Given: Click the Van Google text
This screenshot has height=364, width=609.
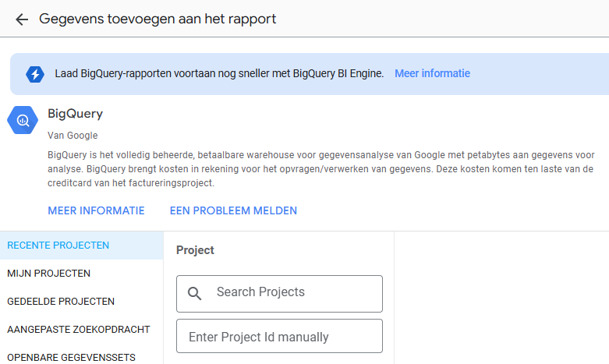Looking at the screenshot, I should 73,136.
